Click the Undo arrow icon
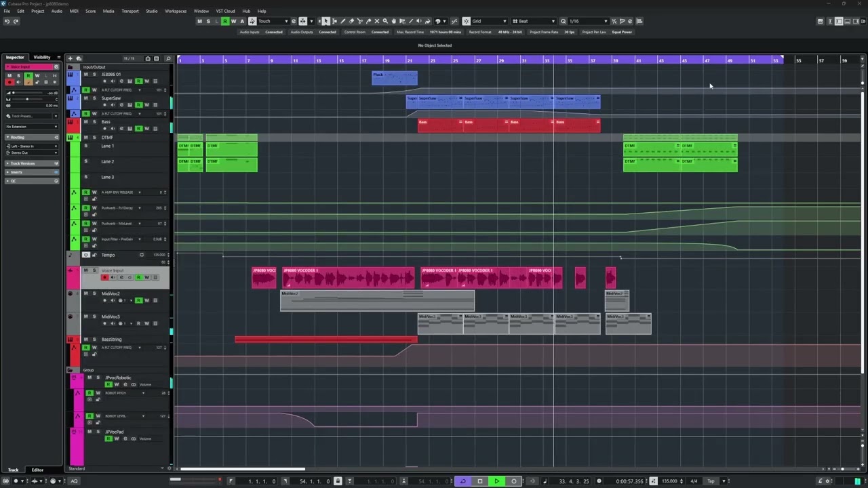Screen dimensions: 868x488 [x=7, y=21]
